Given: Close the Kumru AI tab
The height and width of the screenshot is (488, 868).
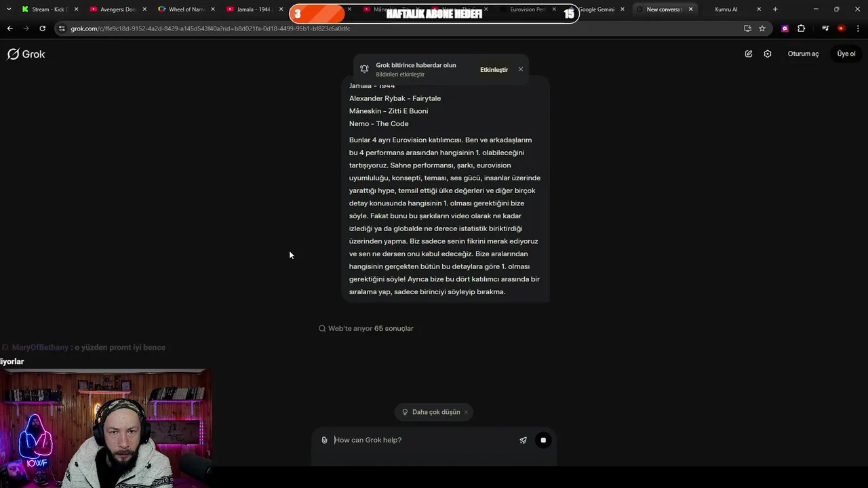Looking at the screenshot, I should pyautogui.click(x=759, y=9).
